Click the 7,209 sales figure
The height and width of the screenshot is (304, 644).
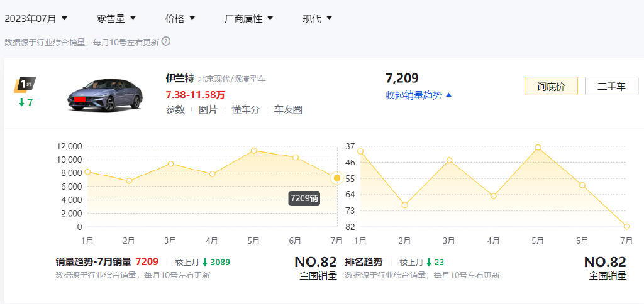pyautogui.click(x=402, y=78)
